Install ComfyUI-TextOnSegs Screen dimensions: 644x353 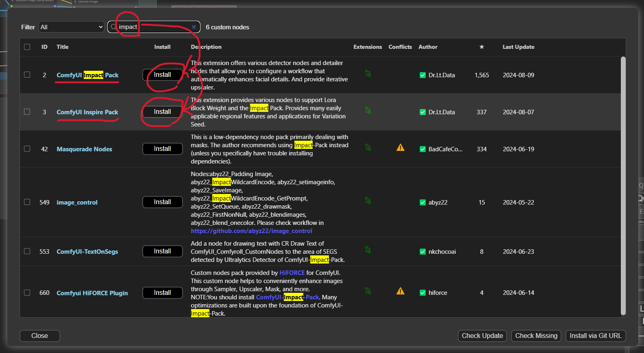[x=163, y=251]
